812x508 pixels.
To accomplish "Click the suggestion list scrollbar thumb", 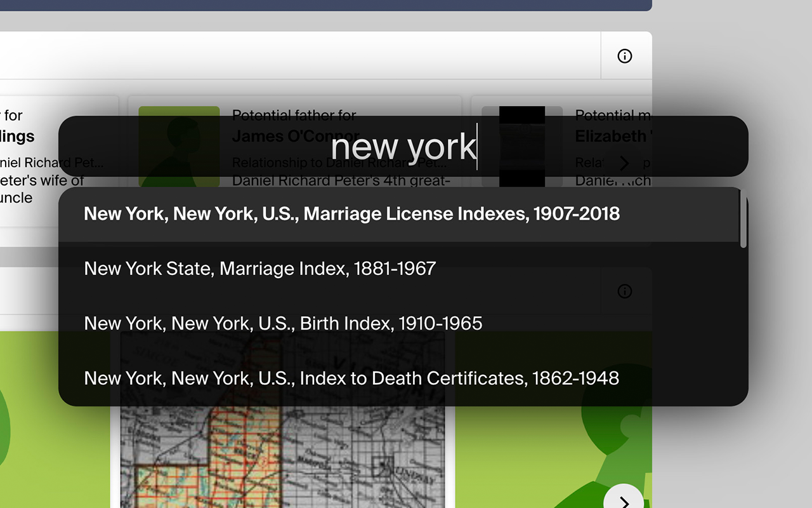I will (x=743, y=219).
